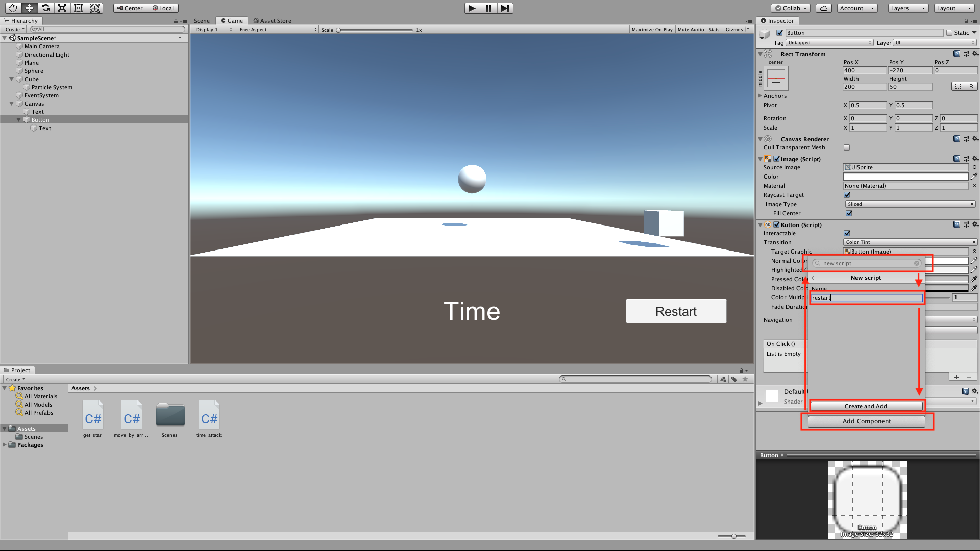Viewport: 980px width, 551px height.
Task: Open the cloud services icon
Action: [823, 8]
